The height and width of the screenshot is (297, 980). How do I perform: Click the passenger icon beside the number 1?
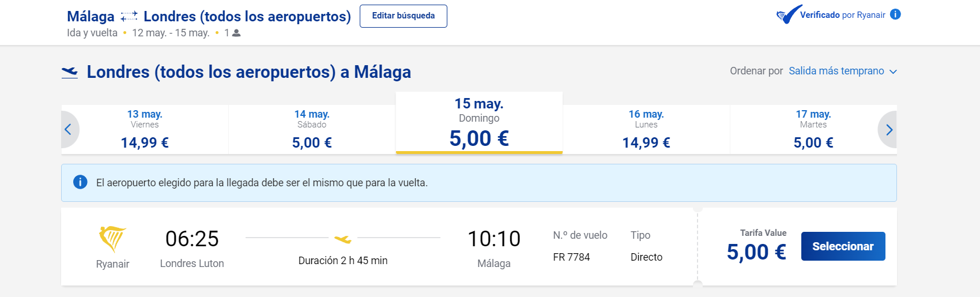coord(236,33)
